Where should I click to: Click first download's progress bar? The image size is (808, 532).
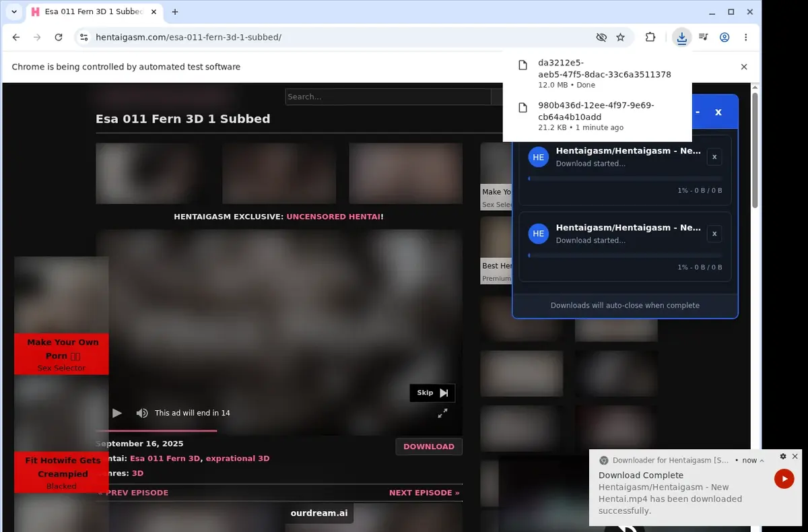pyautogui.click(x=625, y=178)
